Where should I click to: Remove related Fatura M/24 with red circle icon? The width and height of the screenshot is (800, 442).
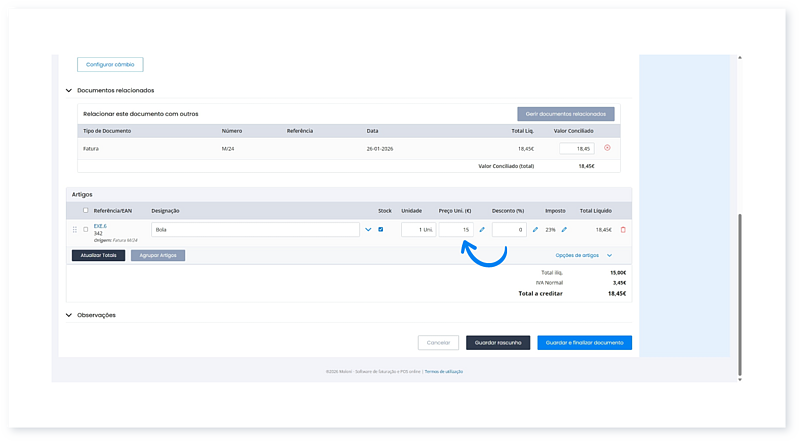(607, 148)
